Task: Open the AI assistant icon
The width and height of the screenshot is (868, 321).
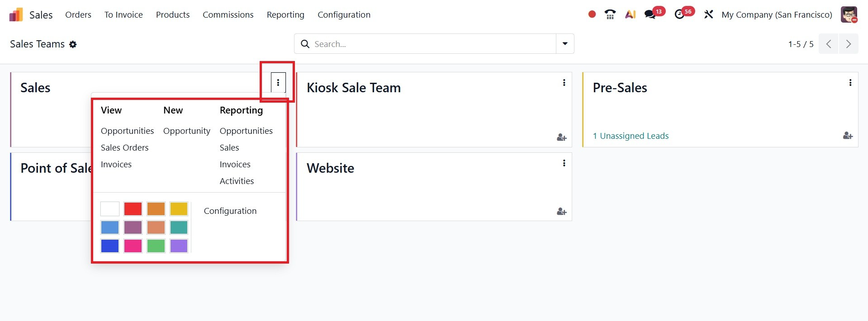Action: point(630,14)
